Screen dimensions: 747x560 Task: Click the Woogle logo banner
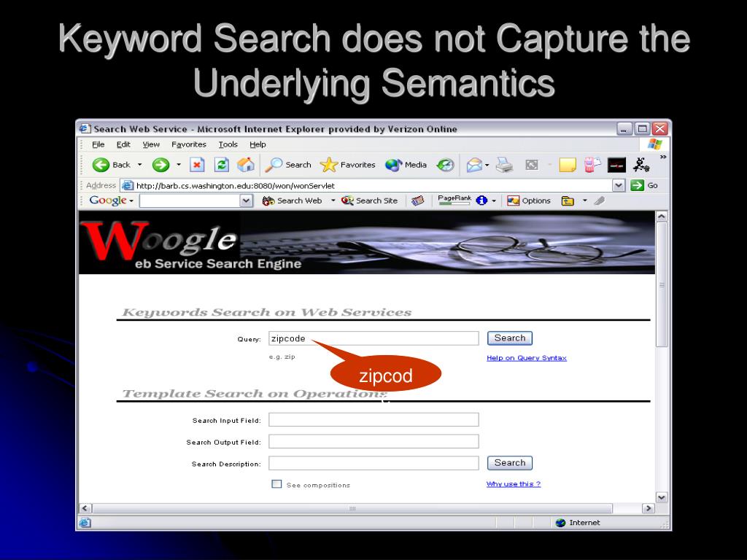(x=367, y=242)
